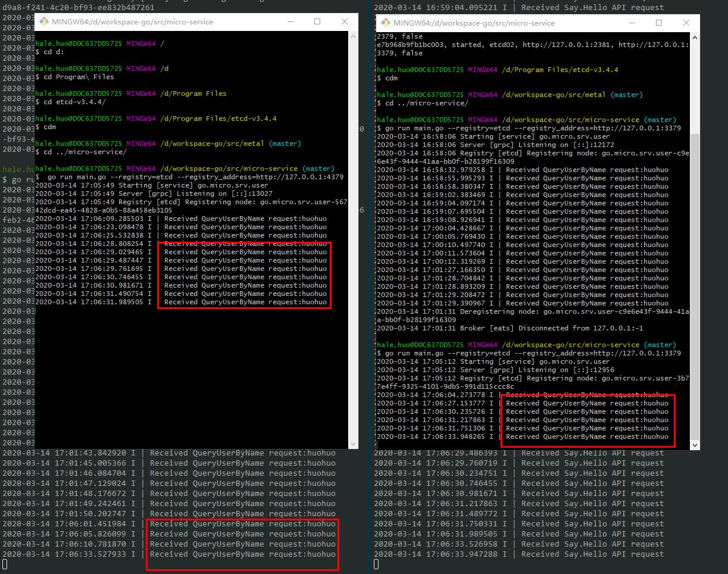Click 'Listening on [::]:12172' server line

(495, 145)
